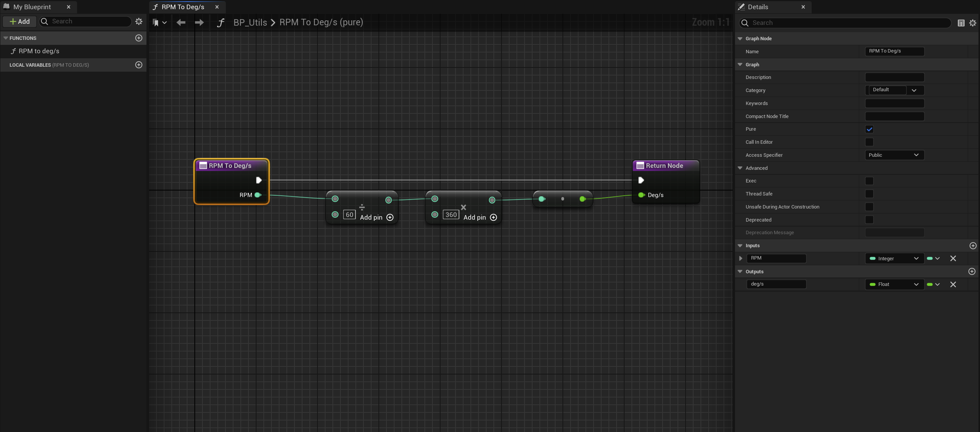This screenshot has height=432, width=980.
Task: Click the green Add button
Action: coord(20,21)
